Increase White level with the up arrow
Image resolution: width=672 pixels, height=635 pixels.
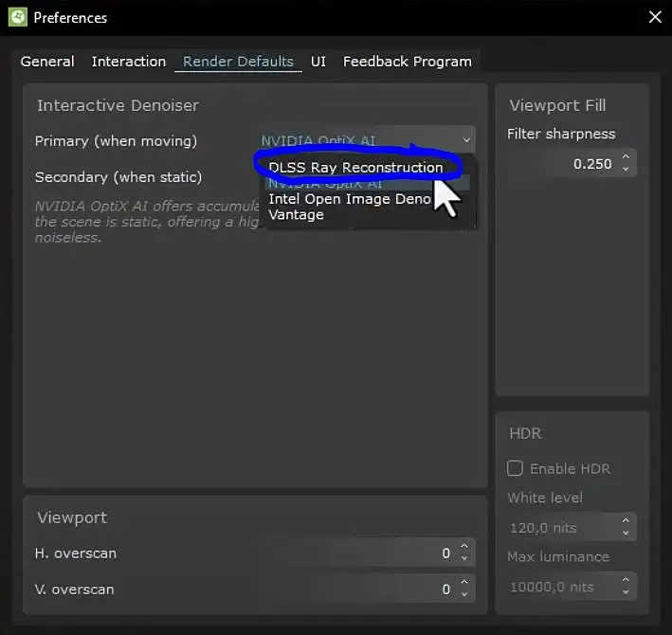(x=626, y=520)
